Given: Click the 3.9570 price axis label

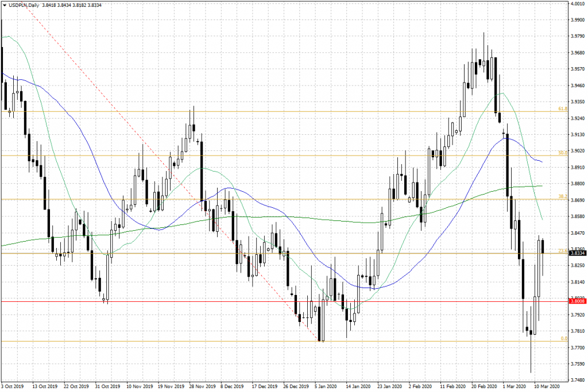Looking at the screenshot, I should (x=578, y=69).
